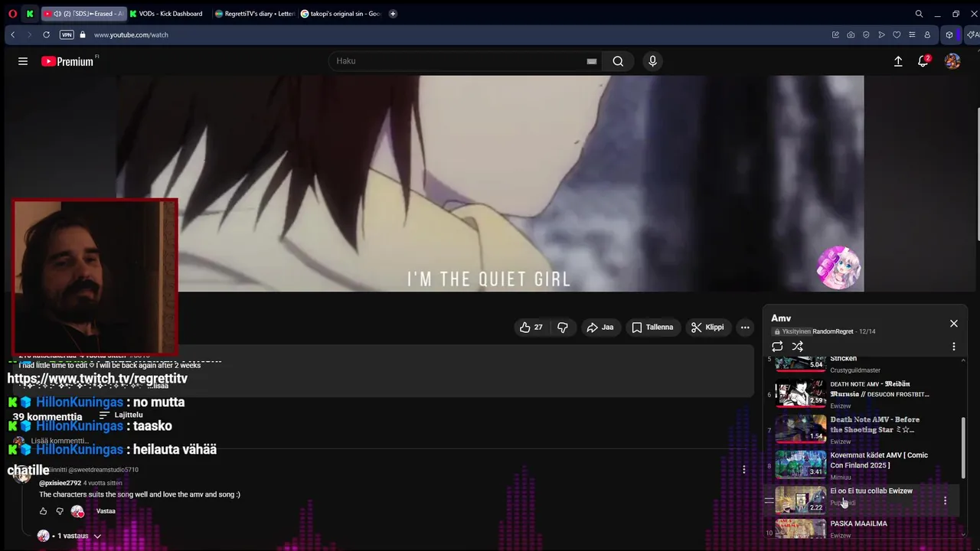Viewport: 980px width, 551px height.
Task: Open Lajittelu comment sorting dropdown
Action: [121, 415]
